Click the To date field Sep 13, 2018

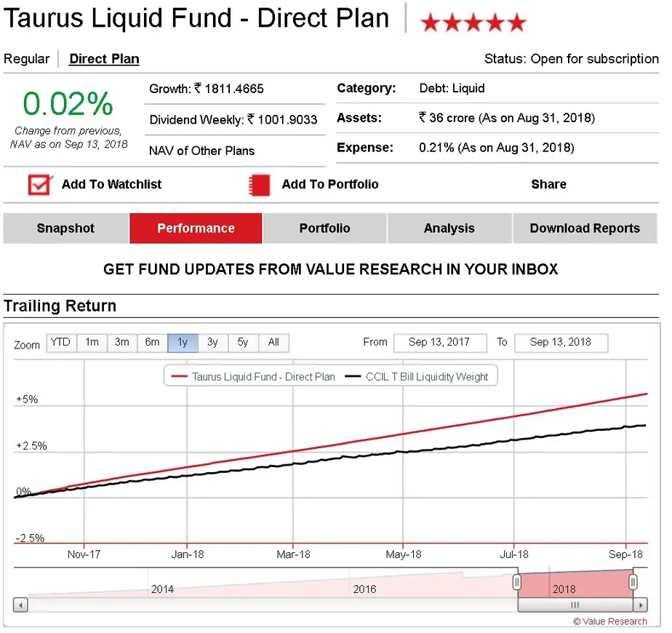[561, 343]
